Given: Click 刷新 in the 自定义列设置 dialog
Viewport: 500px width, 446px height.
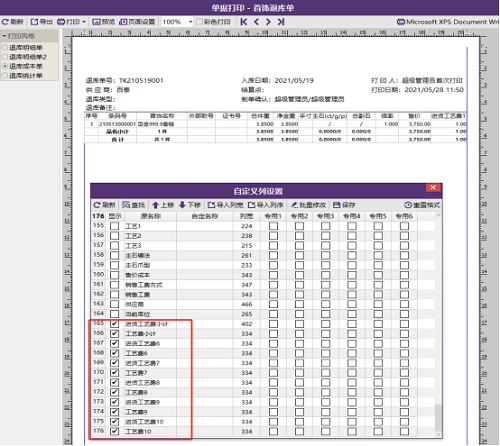Looking at the screenshot, I should pyautogui.click(x=104, y=205).
